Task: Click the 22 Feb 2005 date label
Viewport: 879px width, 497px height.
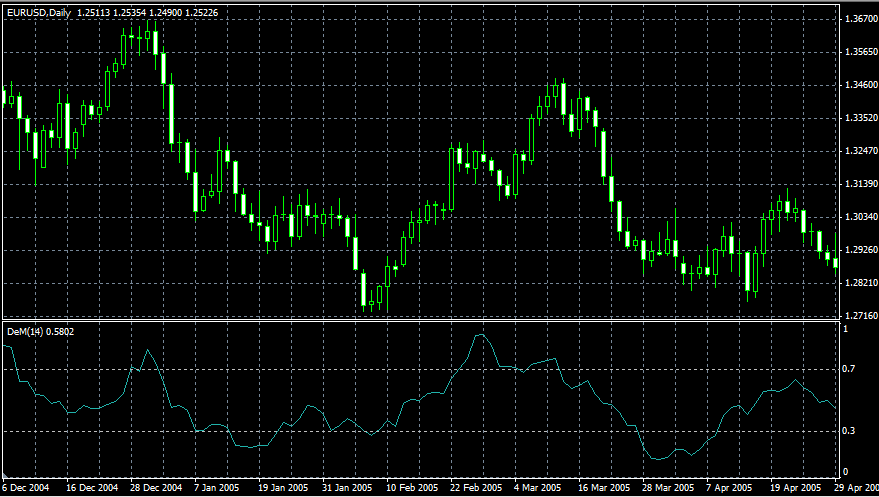Action: (x=476, y=487)
